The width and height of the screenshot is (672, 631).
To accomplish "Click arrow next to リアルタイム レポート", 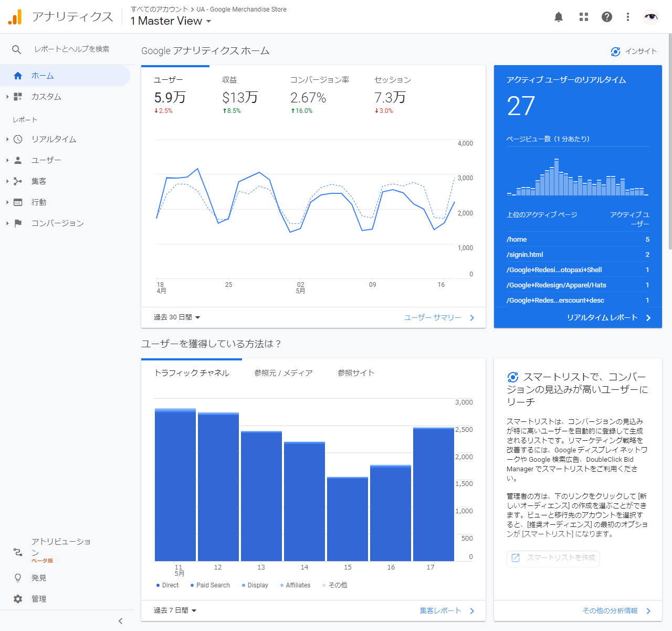I will (648, 318).
